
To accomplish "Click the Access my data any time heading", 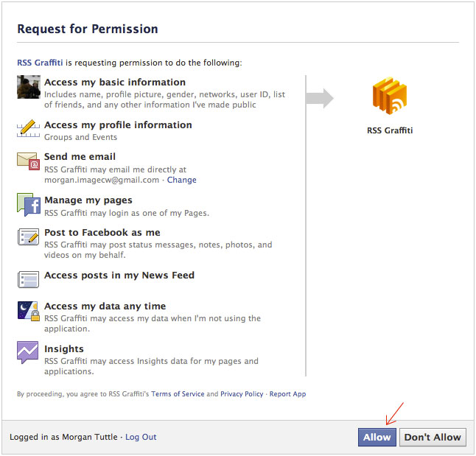I will tap(105, 306).
